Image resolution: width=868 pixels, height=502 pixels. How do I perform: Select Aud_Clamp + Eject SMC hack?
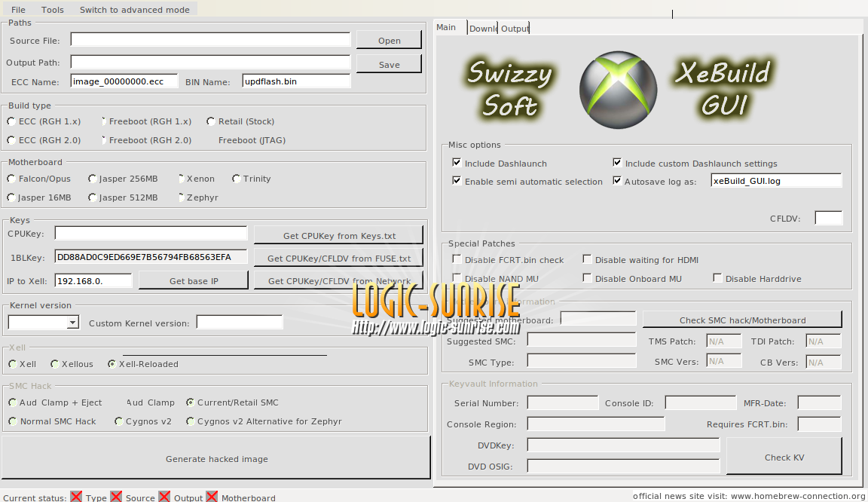(55, 403)
